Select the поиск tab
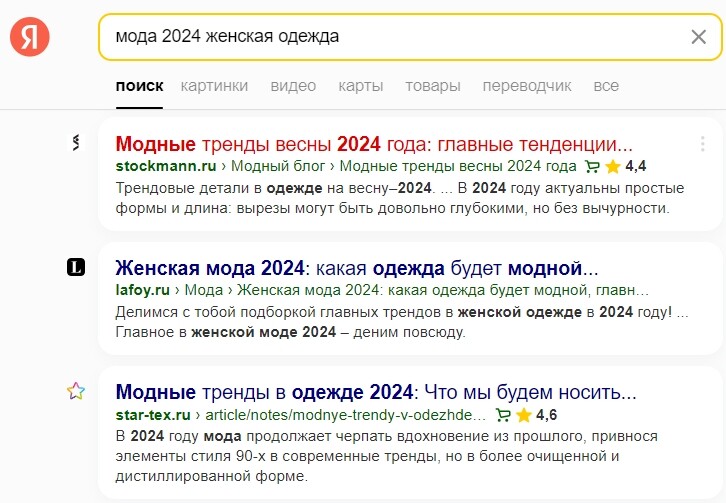This screenshot has width=726, height=503. (x=139, y=86)
